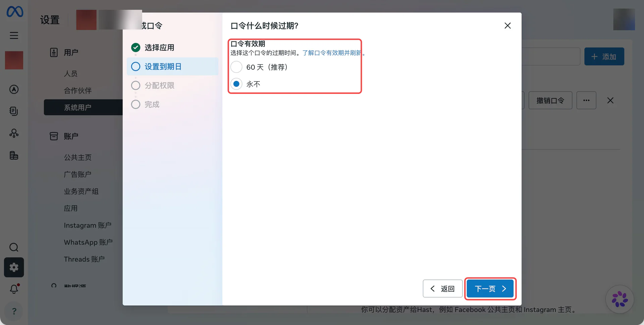Click the help question mark icon

(14, 311)
